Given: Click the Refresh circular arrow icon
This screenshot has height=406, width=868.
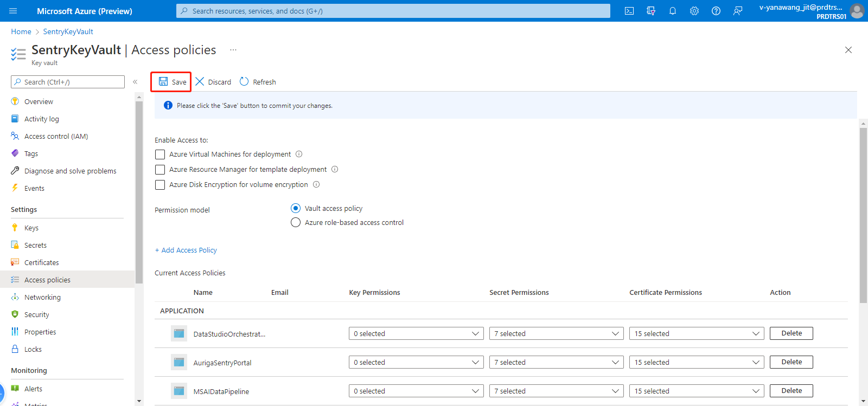Looking at the screenshot, I should (x=244, y=81).
